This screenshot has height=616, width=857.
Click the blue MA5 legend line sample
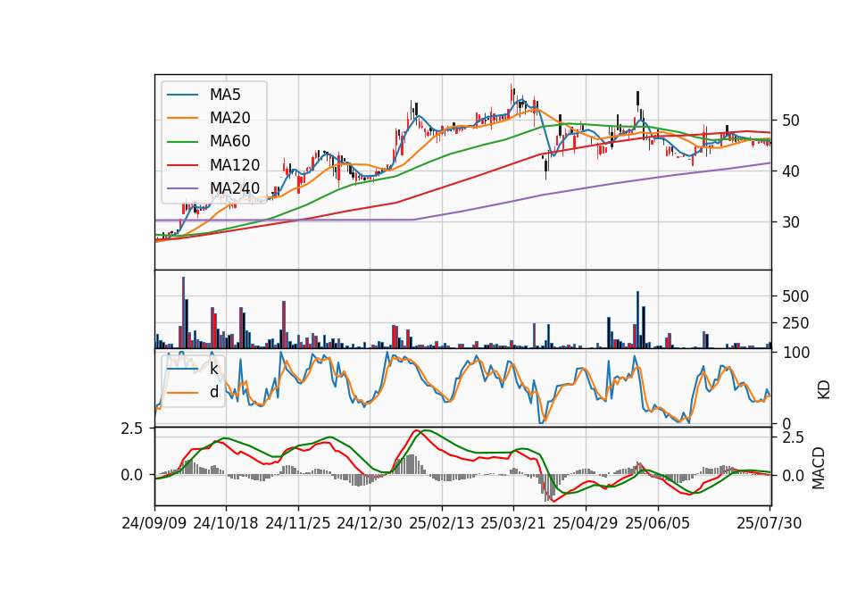[x=182, y=95]
